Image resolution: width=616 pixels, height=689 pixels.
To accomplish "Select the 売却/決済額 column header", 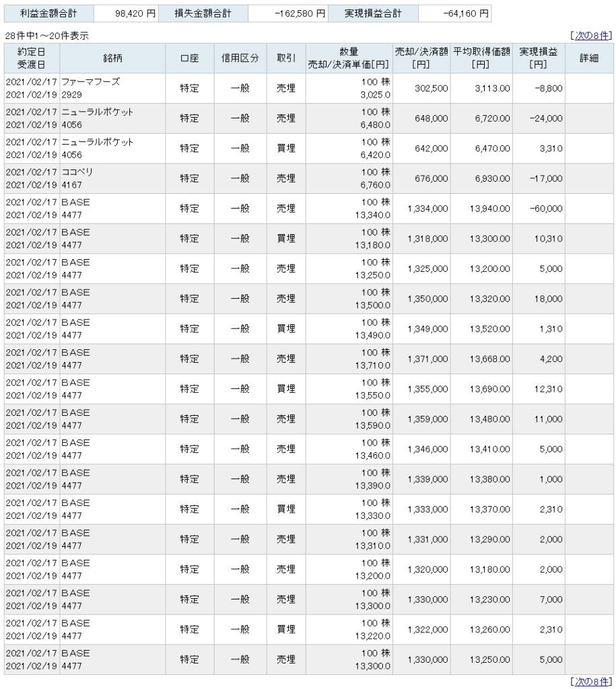I will [421, 58].
